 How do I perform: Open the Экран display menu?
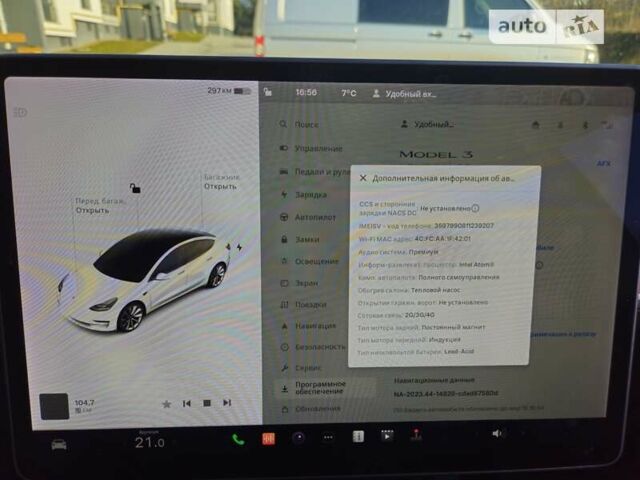(x=299, y=283)
